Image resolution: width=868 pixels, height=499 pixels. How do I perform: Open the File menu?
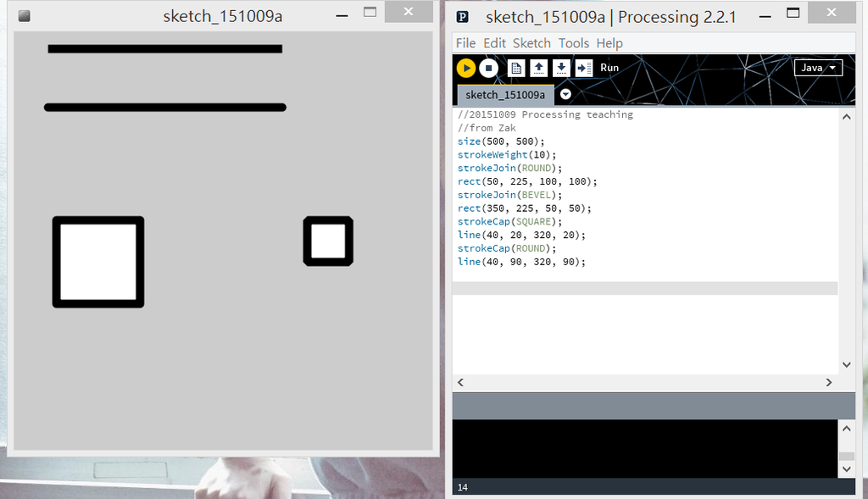click(465, 43)
